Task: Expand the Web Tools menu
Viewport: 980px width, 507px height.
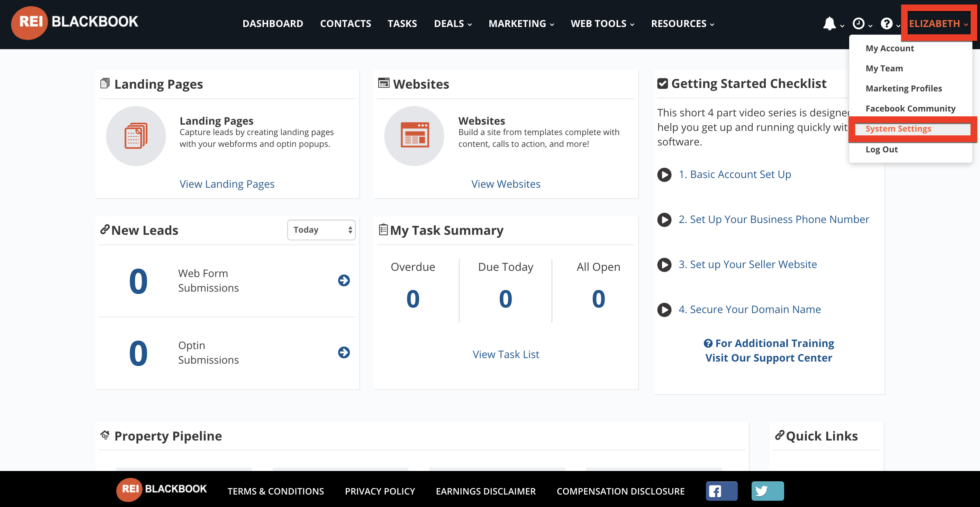Action: point(602,24)
